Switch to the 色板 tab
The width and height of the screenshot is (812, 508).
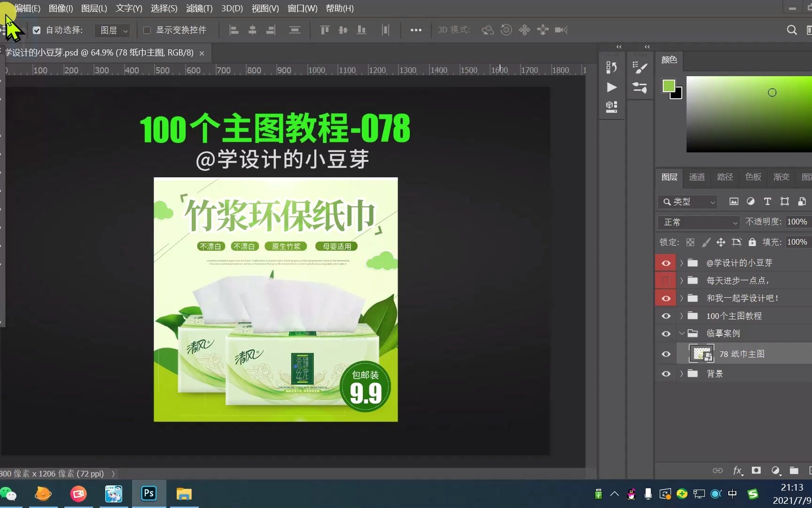pyautogui.click(x=753, y=177)
